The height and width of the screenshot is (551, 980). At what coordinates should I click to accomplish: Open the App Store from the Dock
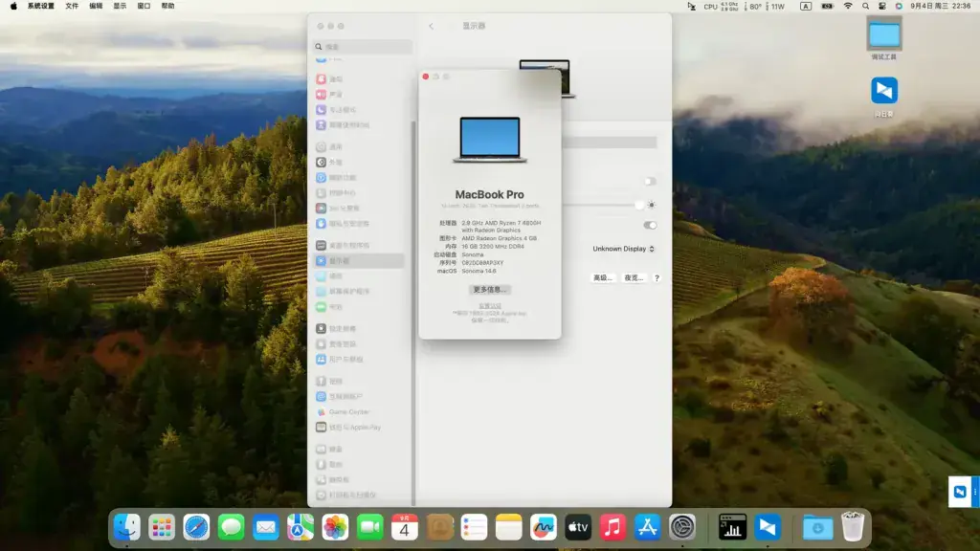coord(648,528)
